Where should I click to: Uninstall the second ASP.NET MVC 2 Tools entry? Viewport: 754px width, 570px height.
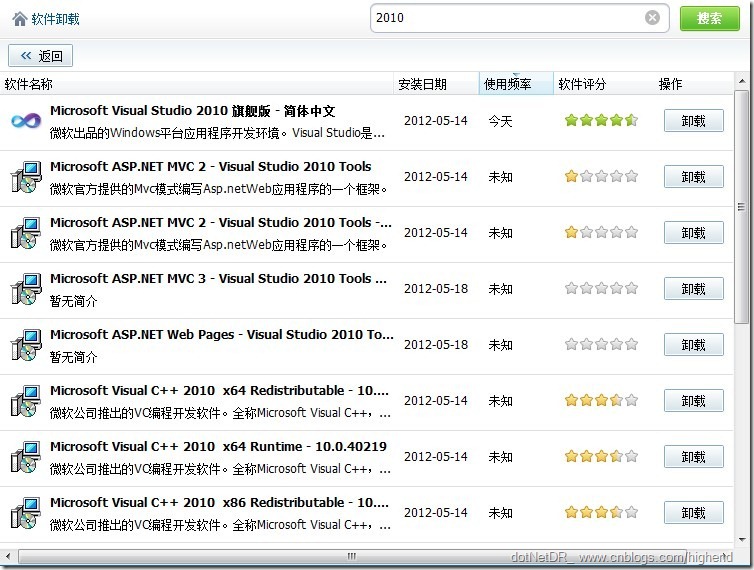(x=693, y=232)
